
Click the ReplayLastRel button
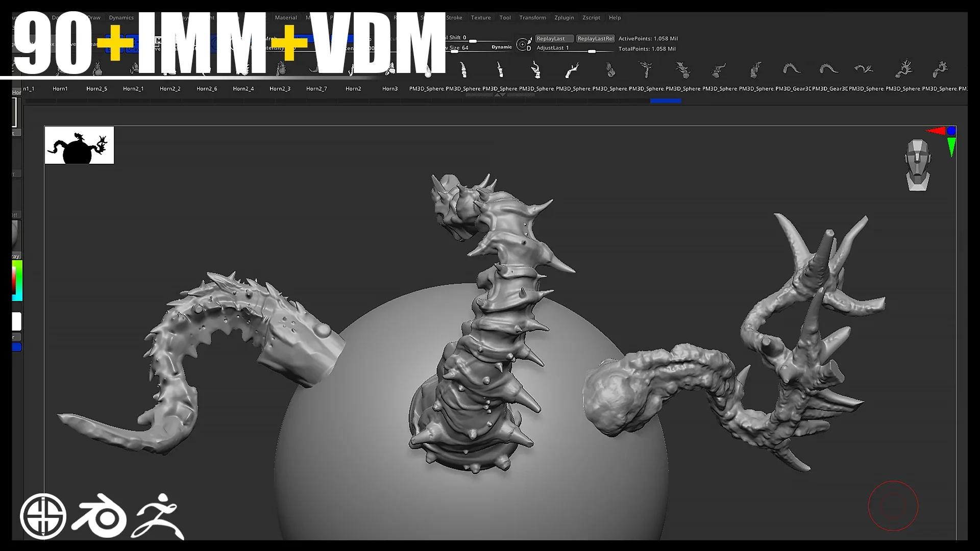click(x=595, y=38)
